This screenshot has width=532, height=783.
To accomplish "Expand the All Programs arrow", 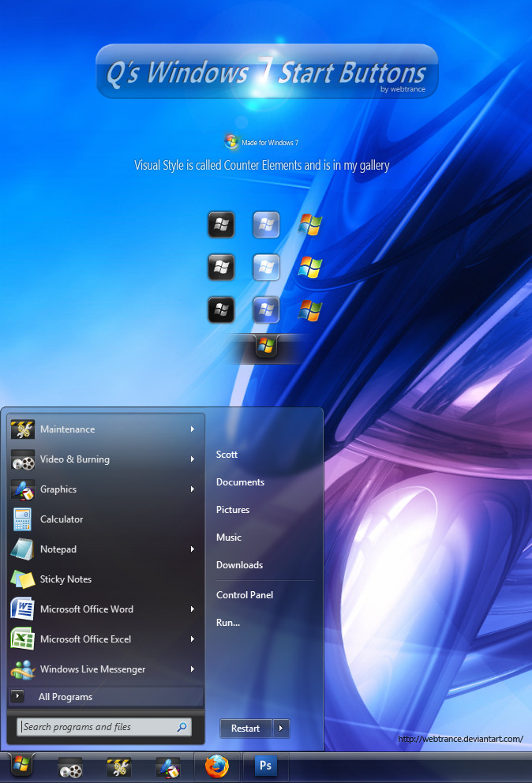I will (x=17, y=695).
